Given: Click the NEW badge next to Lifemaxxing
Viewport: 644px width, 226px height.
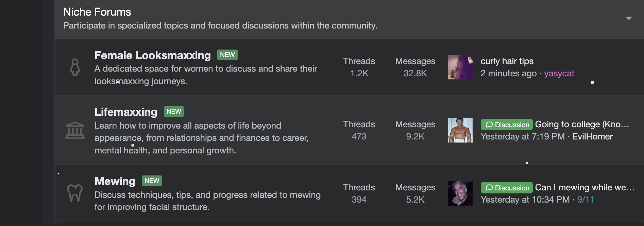Looking at the screenshot, I should 174,112.
